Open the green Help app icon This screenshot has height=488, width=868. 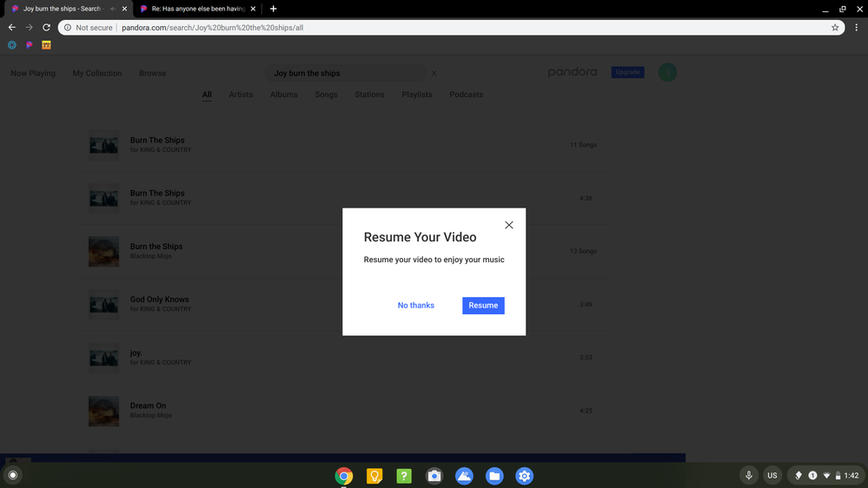tap(404, 476)
